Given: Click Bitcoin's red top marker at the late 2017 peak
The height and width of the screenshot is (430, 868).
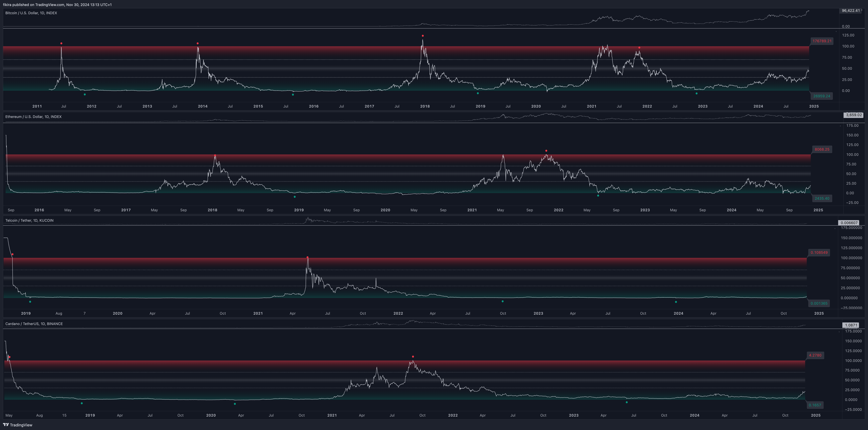Looking at the screenshot, I should [422, 36].
